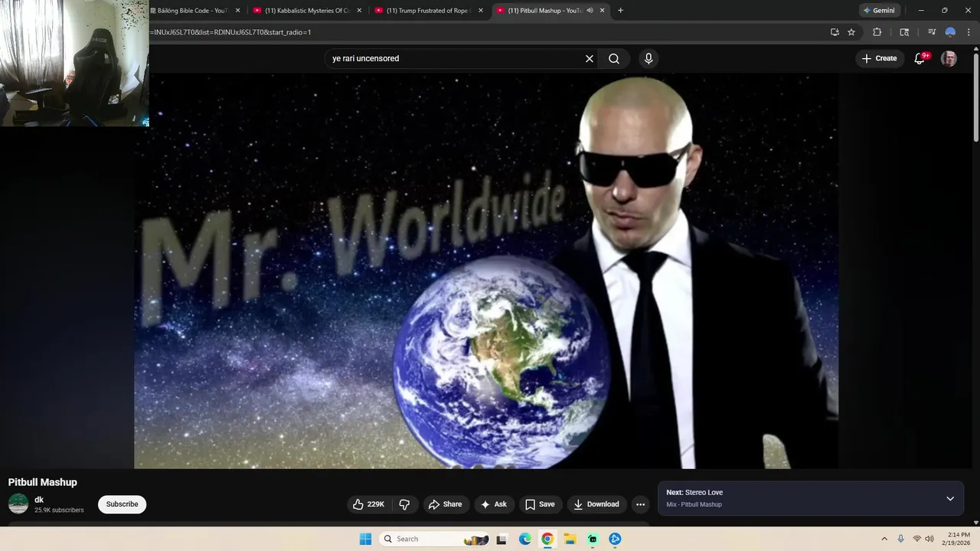980x551 pixels.
Task: Open the YouTube Create menu
Action: tap(879, 58)
